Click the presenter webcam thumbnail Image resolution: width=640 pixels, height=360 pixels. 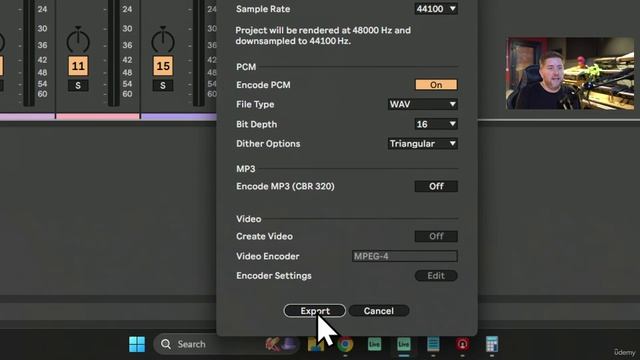[570, 73]
